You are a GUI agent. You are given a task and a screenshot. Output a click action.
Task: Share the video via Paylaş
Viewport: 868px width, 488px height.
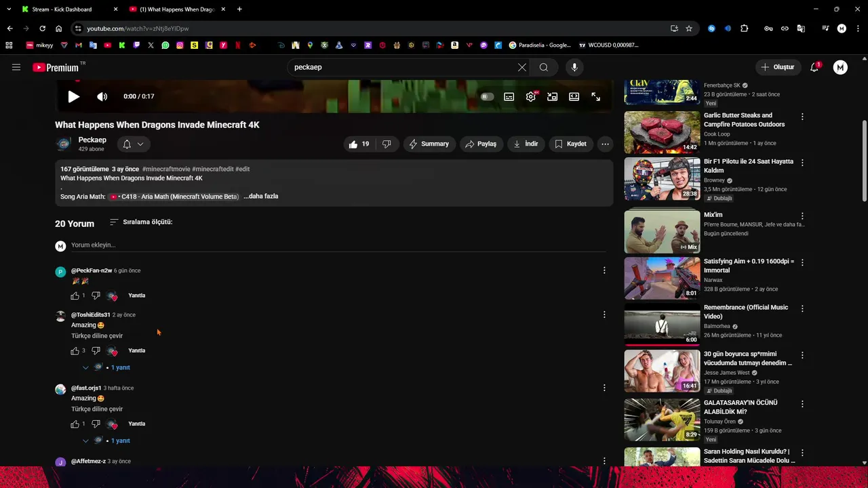(x=480, y=144)
